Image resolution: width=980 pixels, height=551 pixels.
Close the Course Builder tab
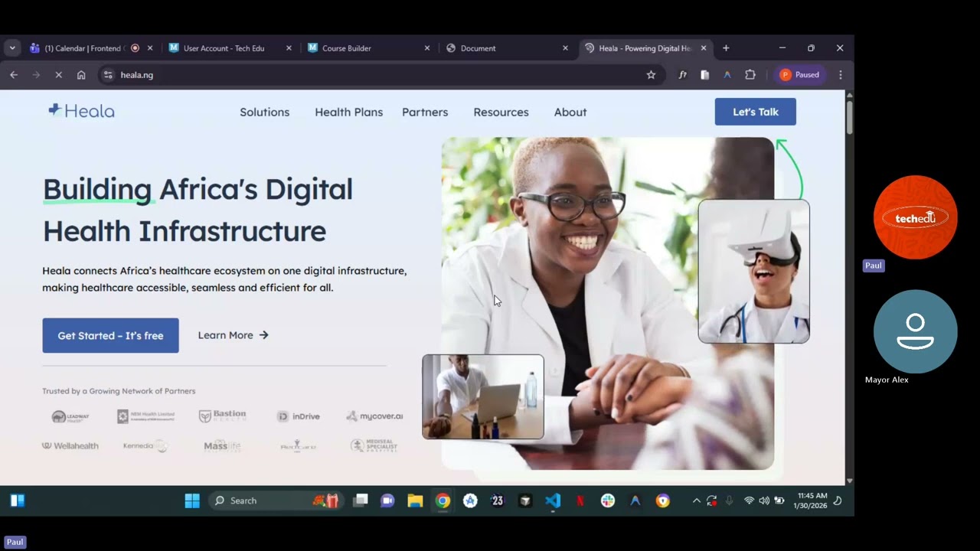tap(427, 48)
